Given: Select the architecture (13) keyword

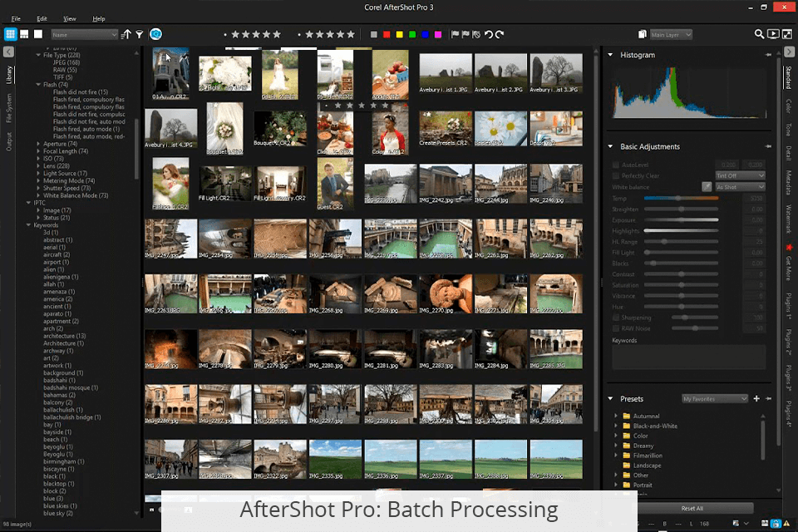Looking at the screenshot, I should pos(65,336).
